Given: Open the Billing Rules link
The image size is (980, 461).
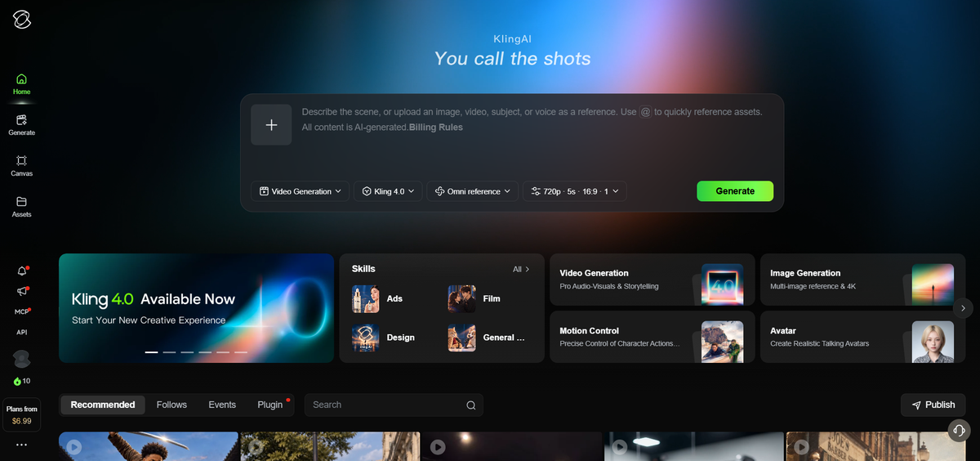Looking at the screenshot, I should pyautogui.click(x=436, y=128).
